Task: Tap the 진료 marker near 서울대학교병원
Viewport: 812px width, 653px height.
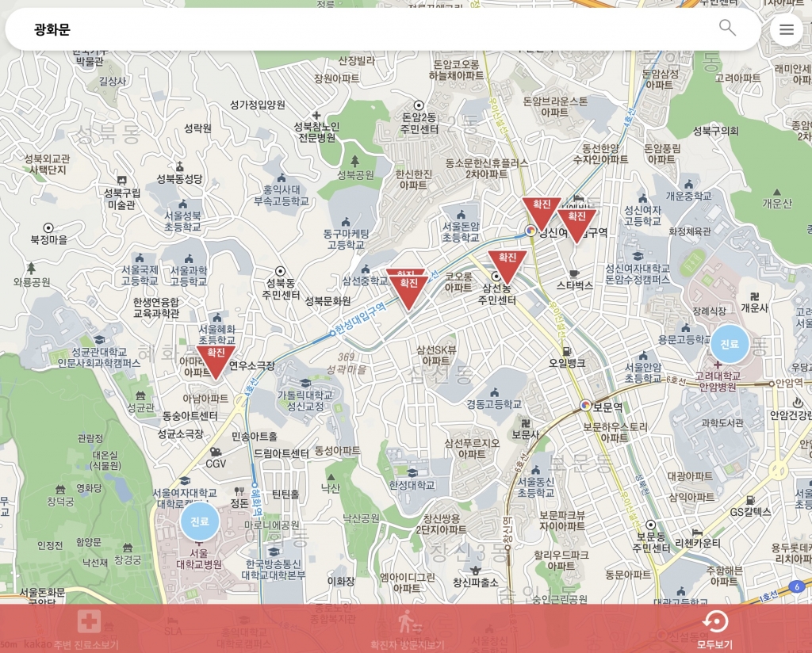Action: click(200, 521)
